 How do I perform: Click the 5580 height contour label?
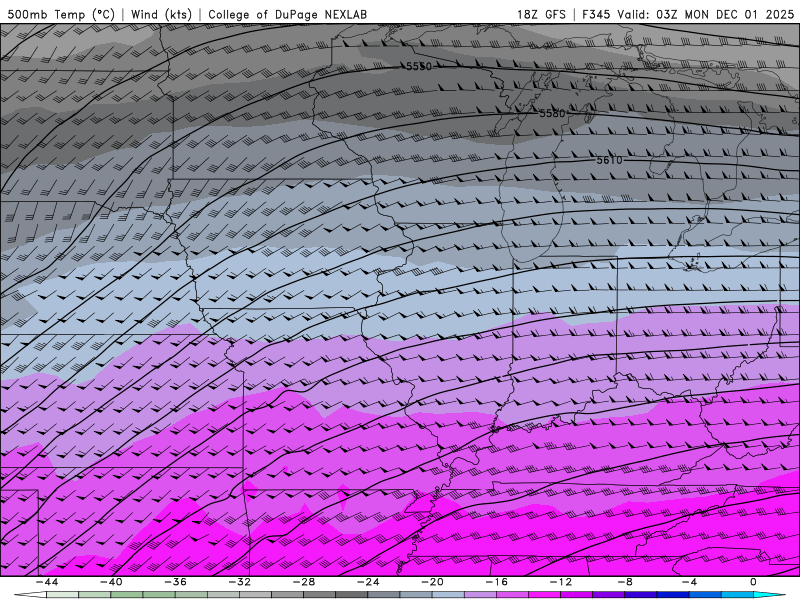(553, 113)
